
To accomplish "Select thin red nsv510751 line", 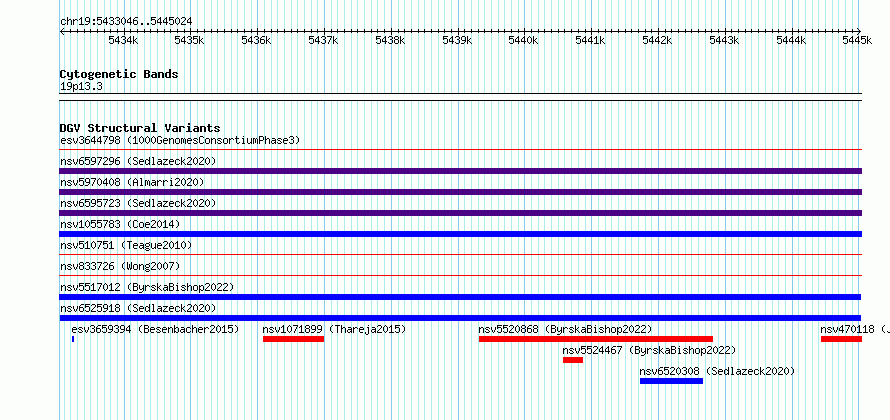I will click(x=460, y=255).
